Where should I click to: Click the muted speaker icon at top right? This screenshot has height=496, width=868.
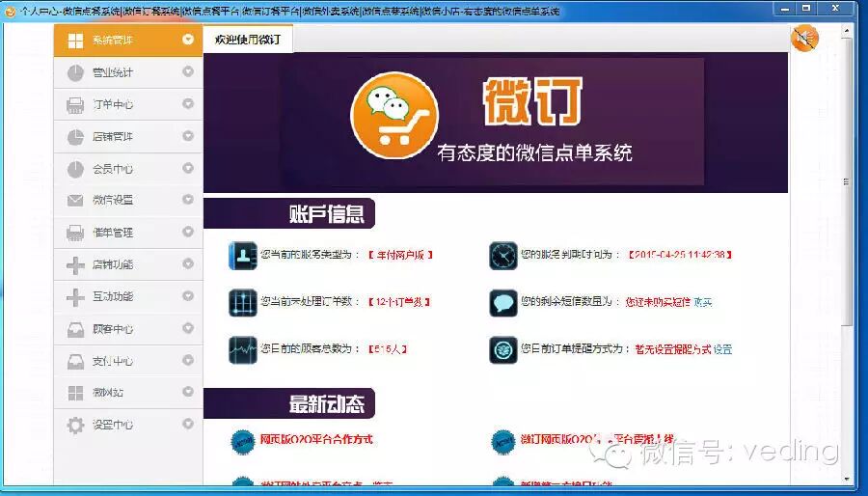click(x=804, y=39)
